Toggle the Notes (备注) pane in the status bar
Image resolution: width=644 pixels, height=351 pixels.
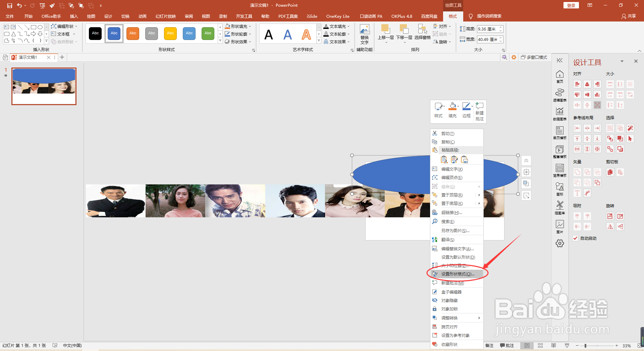pos(489,346)
